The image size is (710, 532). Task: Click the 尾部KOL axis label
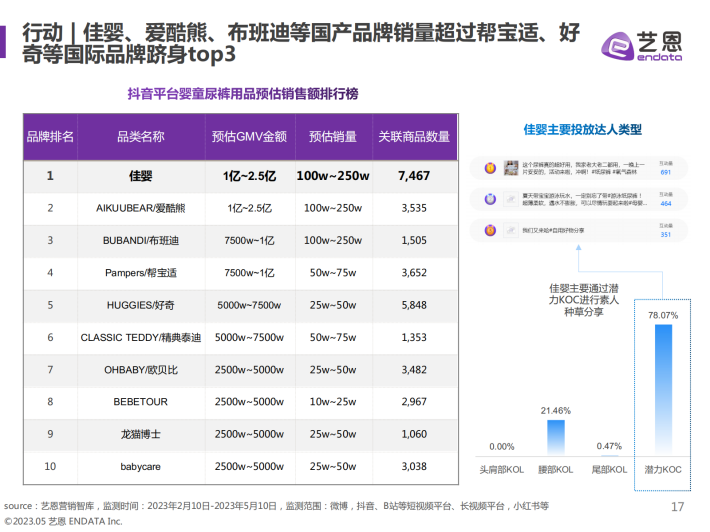(609, 470)
